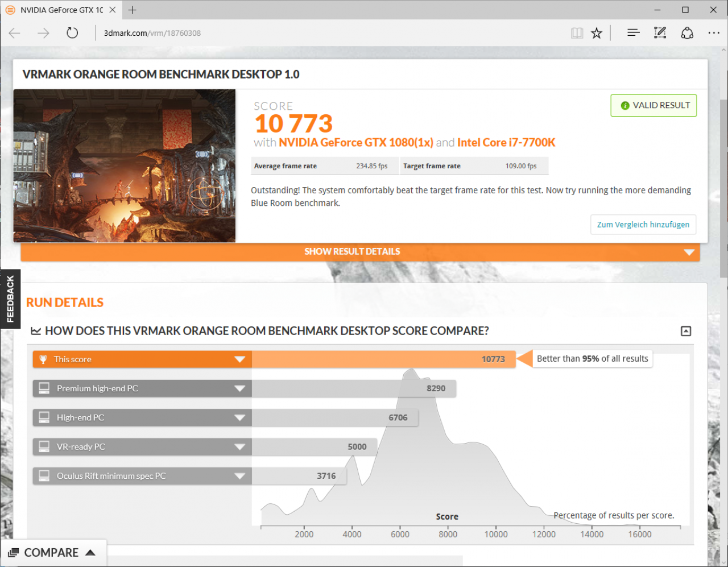The height and width of the screenshot is (567, 728).
Task: Expand the Premium high-end PC dropdown
Action: (239, 388)
